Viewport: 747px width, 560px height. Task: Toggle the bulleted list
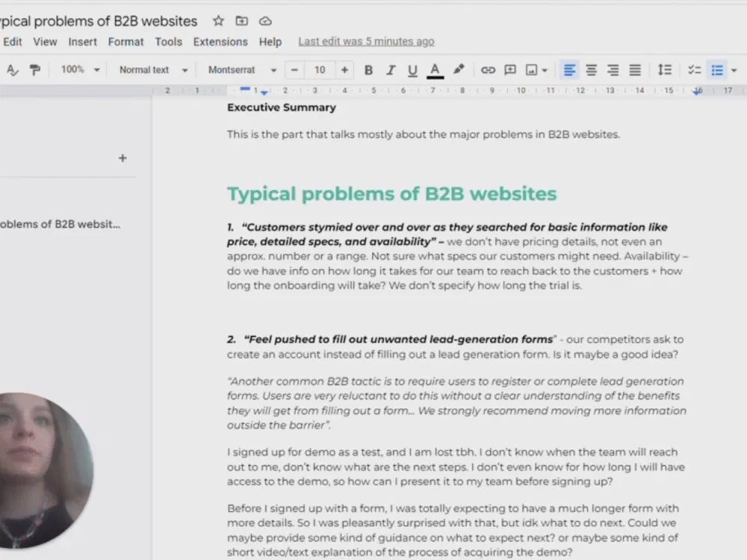[717, 70]
